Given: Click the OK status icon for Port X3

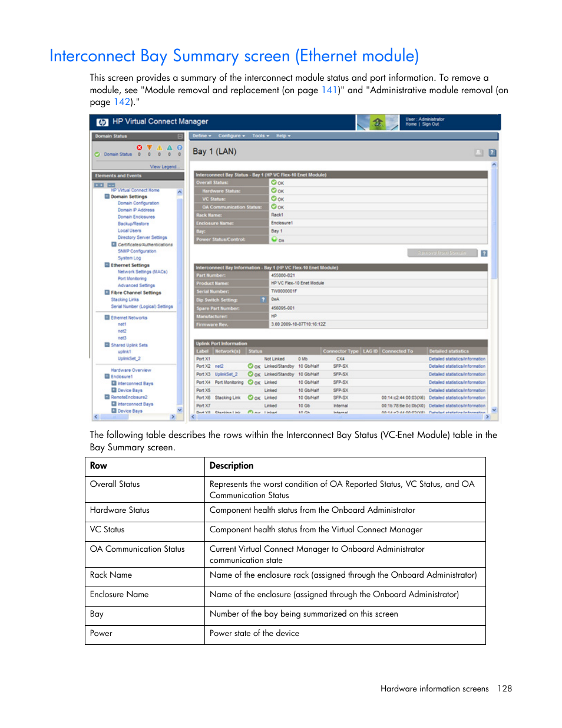Looking at the screenshot, I should coord(250,374).
